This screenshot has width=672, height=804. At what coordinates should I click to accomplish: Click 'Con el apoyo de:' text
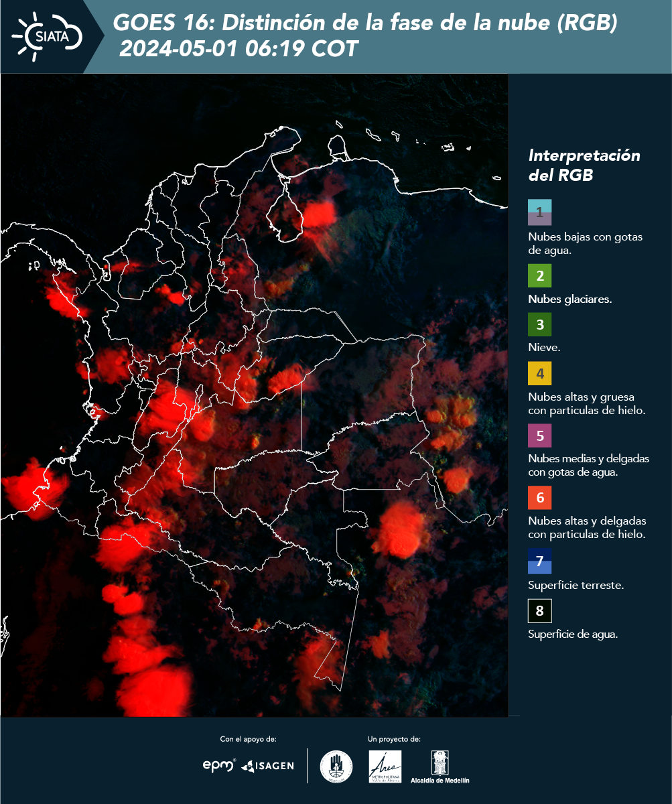point(248,739)
